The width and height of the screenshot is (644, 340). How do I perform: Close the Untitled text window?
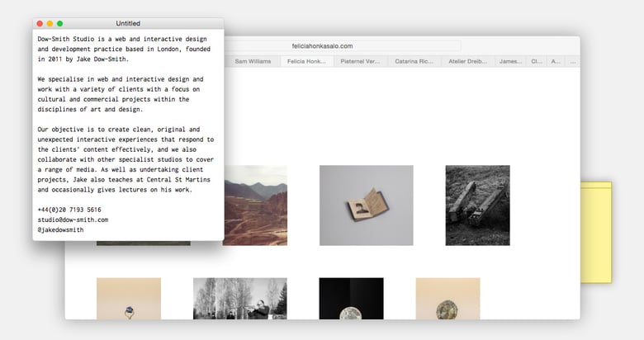[x=40, y=24]
